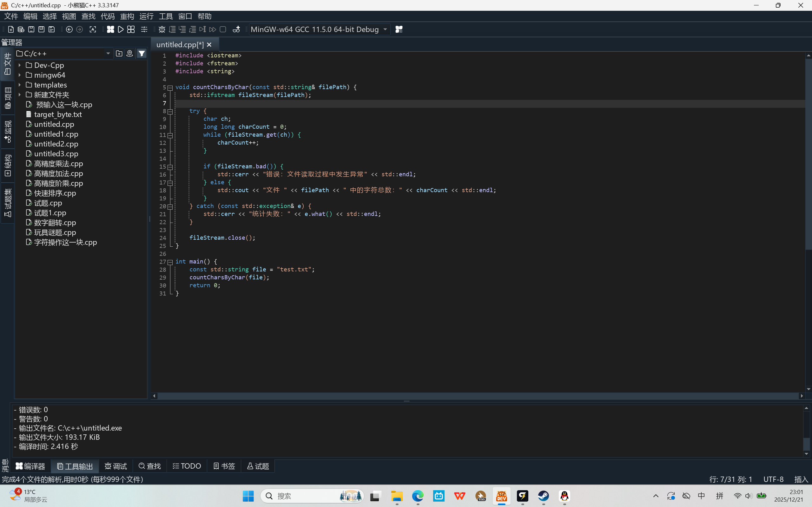
Task: Click the navigate back arrow icon
Action: tap(69, 29)
